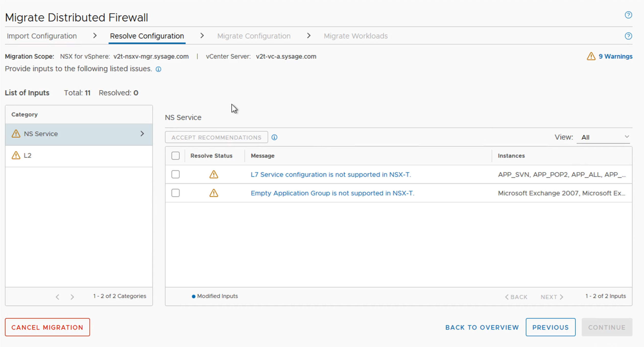Click warning status icon in L7 Service row
Screen dimensions: 644x347
point(214,174)
